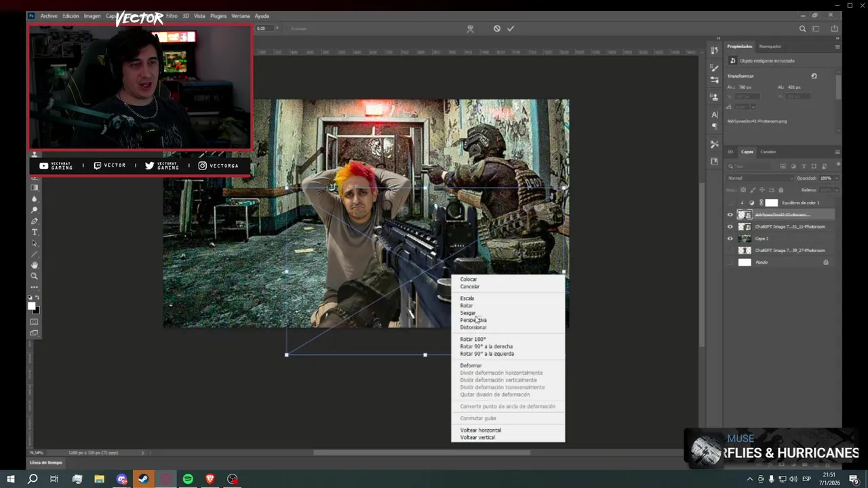Filter layers by type layers icon

[804, 166]
